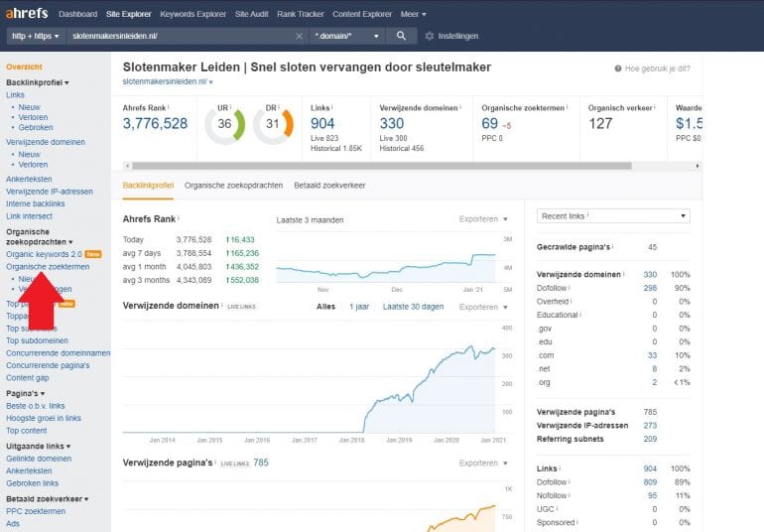Open Exporteren dropdown for Verwijzende domeinen chart

pos(483,307)
